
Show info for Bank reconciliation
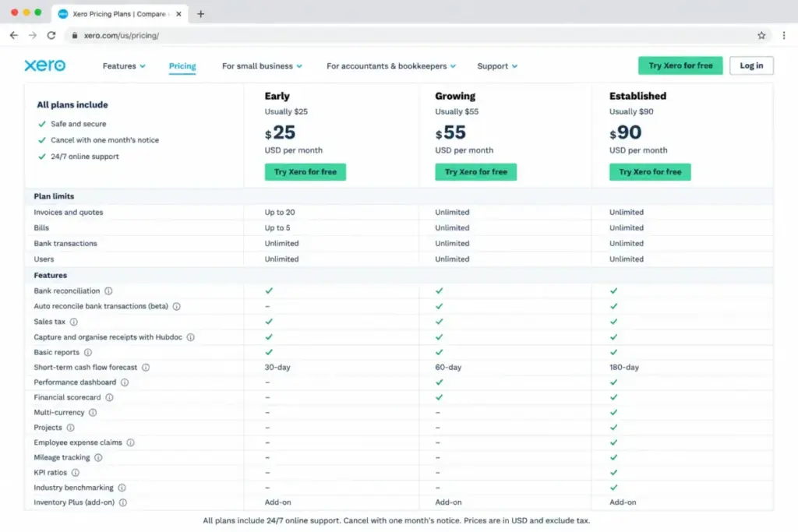click(108, 291)
